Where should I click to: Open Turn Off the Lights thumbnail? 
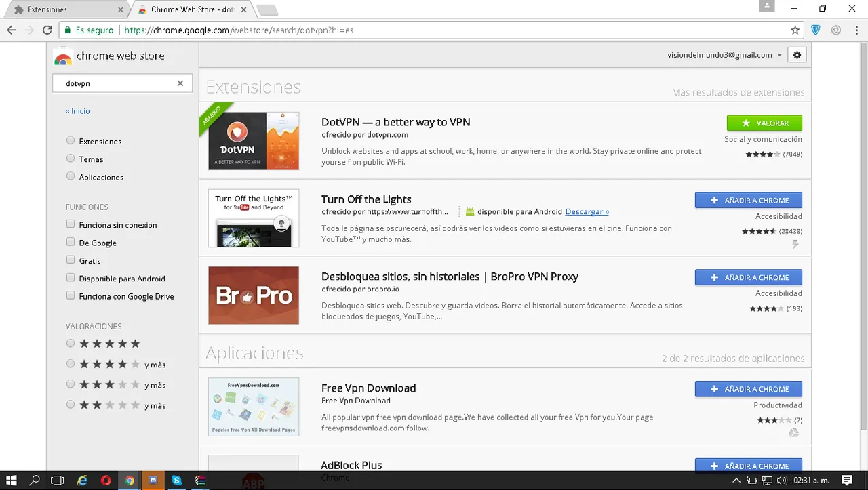click(254, 218)
